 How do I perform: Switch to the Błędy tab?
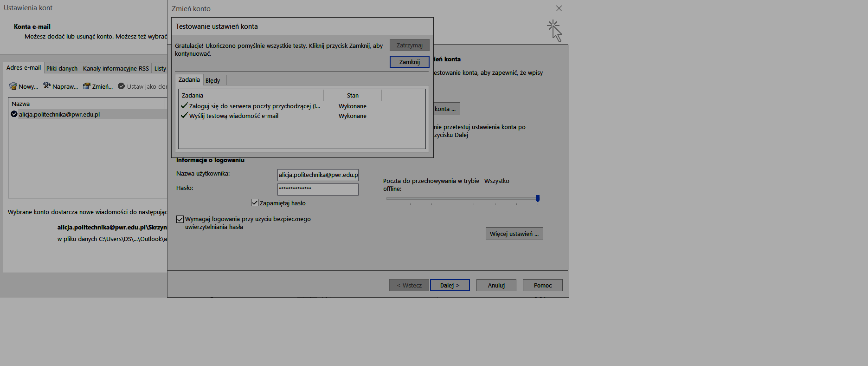213,80
